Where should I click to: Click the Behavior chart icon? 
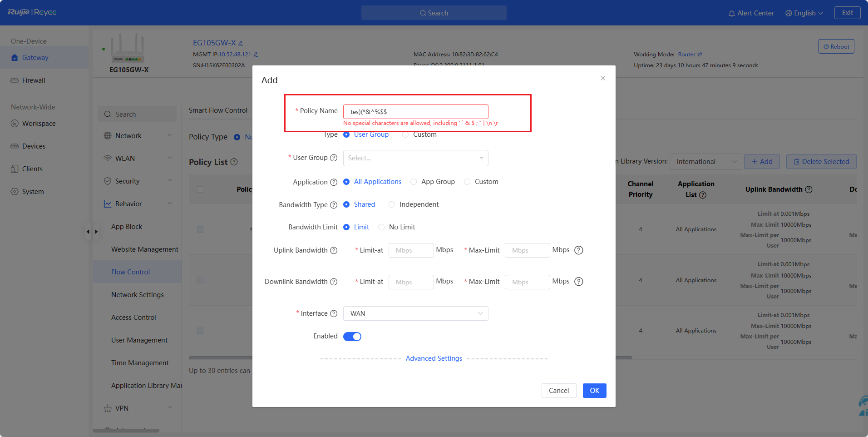pos(108,204)
